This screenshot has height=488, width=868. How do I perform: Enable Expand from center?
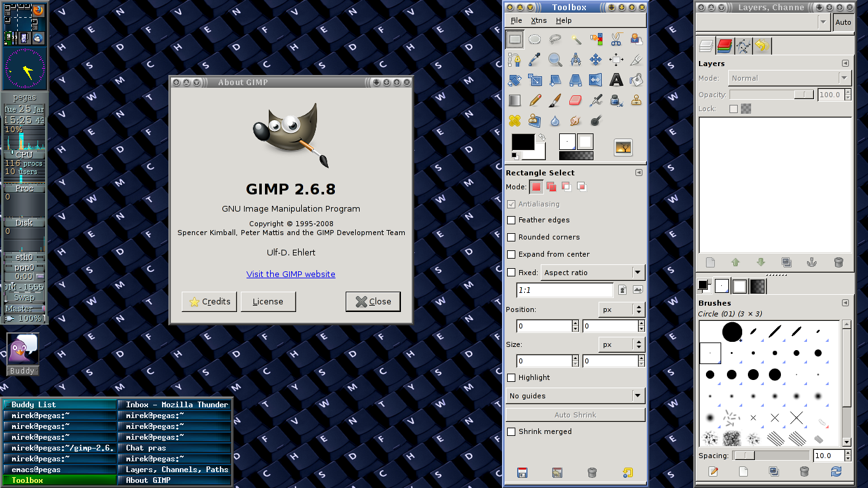point(512,254)
